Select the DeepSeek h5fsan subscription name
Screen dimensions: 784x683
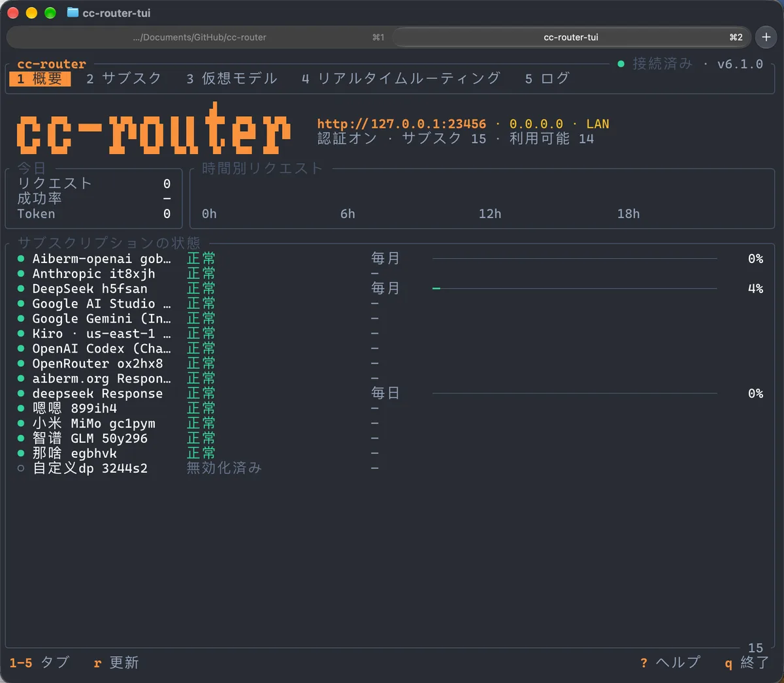click(90, 289)
